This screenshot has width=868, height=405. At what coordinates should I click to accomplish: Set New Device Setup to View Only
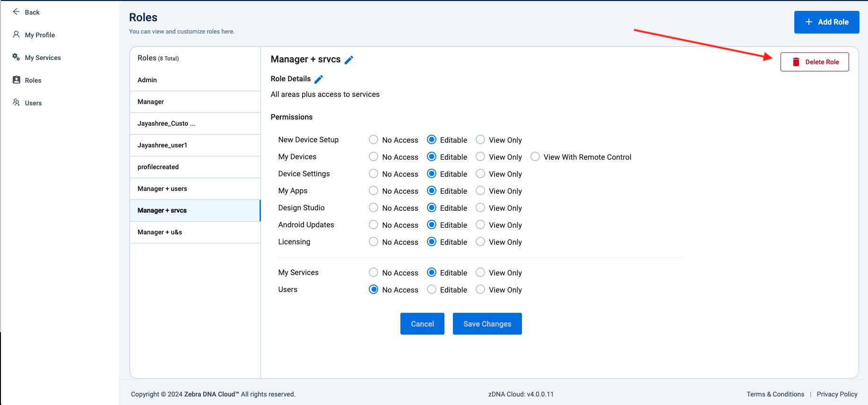point(480,140)
